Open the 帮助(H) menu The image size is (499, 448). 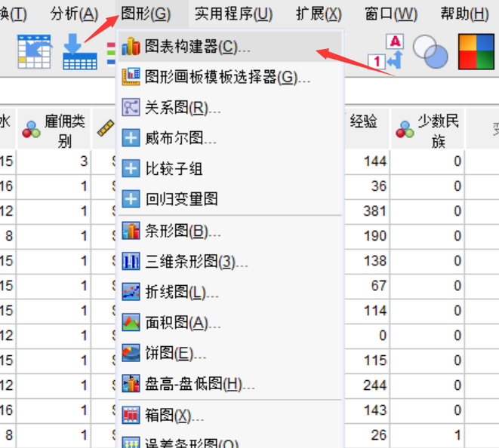[464, 14]
